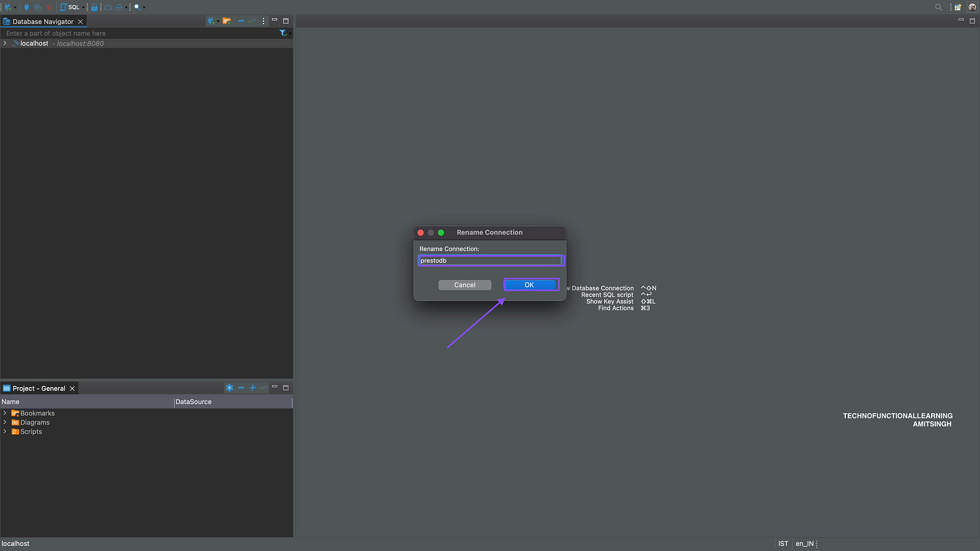The image size is (980, 551).
Task: Open the Project panel gear settings
Action: click(x=229, y=388)
